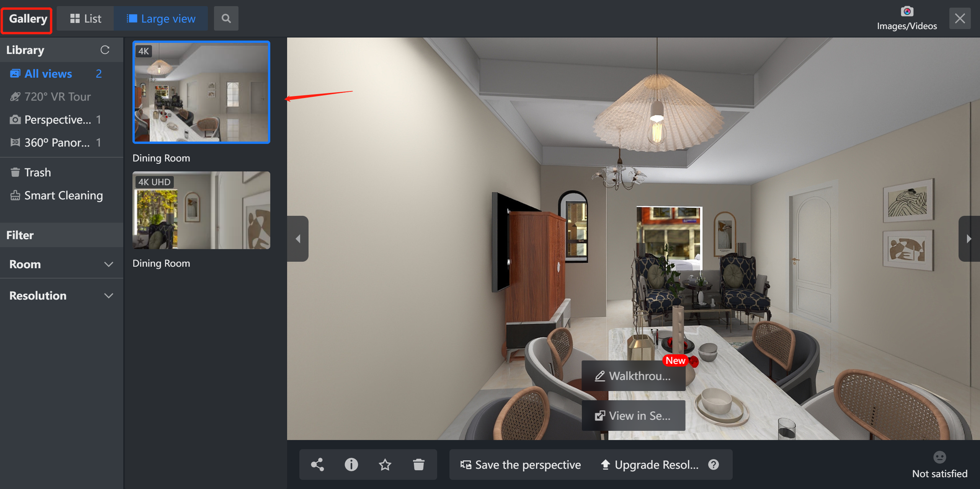The width and height of the screenshot is (980, 489).
Task: Mark the render as favorite with the star
Action: (x=385, y=465)
